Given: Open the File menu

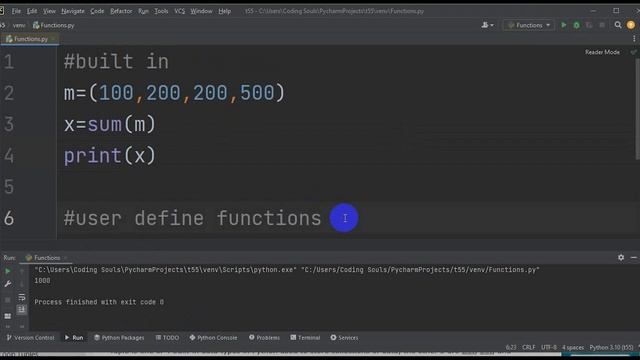Looking at the screenshot, I should [16, 11].
